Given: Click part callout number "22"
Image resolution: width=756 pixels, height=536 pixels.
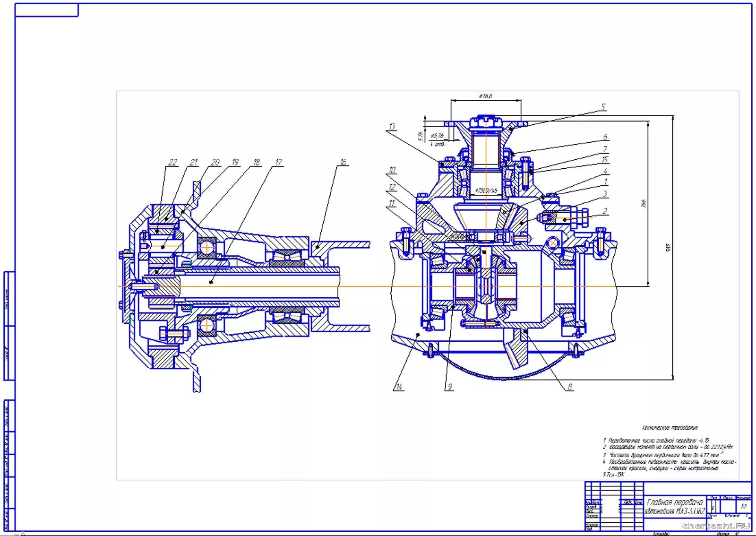Looking at the screenshot, I should click(173, 162).
